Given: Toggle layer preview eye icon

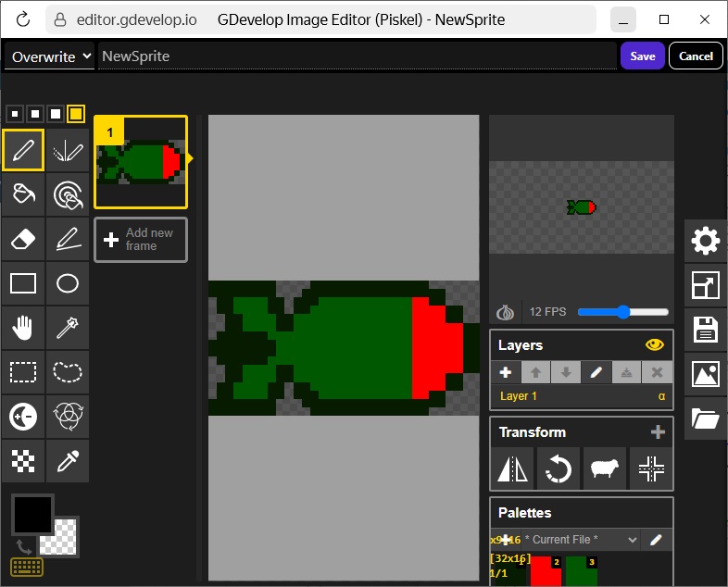Looking at the screenshot, I should [x=654, y=344].
